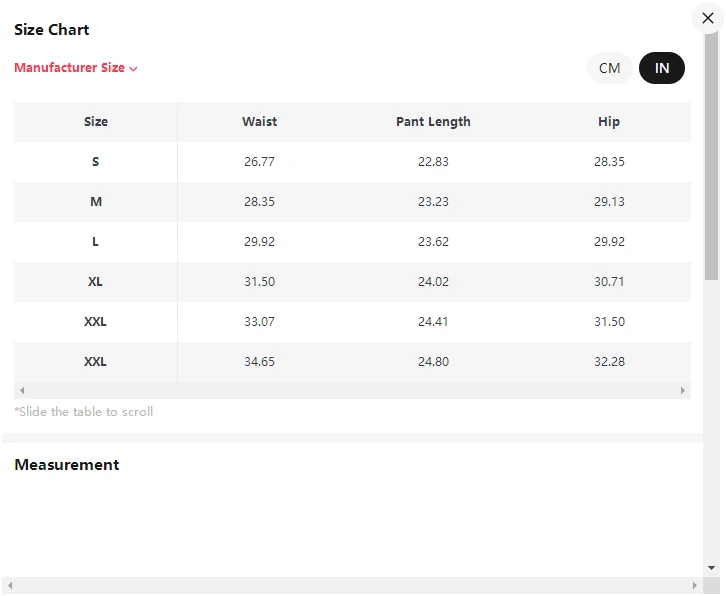Screen dimensions: 726x596
Task: Click the vertical scrollbar down arrow
Action: pyautogui.click(x=711, y=568)
